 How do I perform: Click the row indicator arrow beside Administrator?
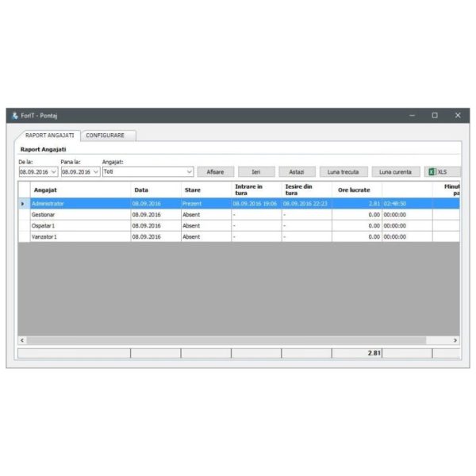(x=23, y=204)
